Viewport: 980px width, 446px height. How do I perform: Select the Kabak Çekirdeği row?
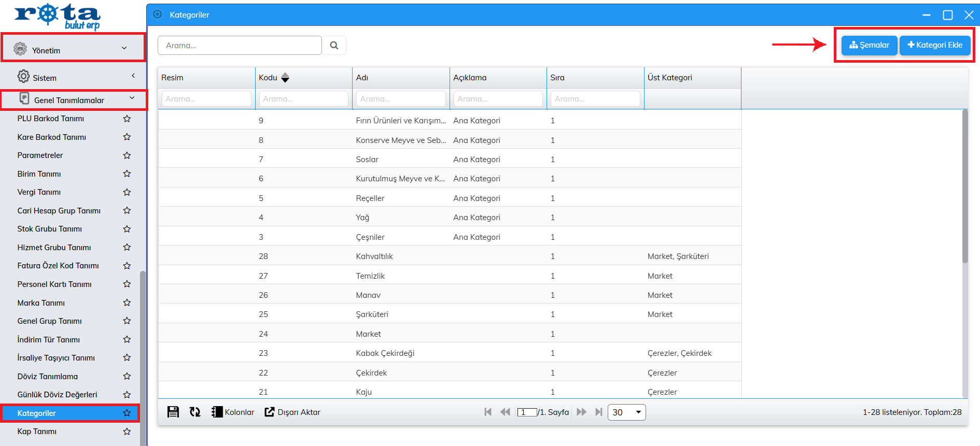point(450,353)
